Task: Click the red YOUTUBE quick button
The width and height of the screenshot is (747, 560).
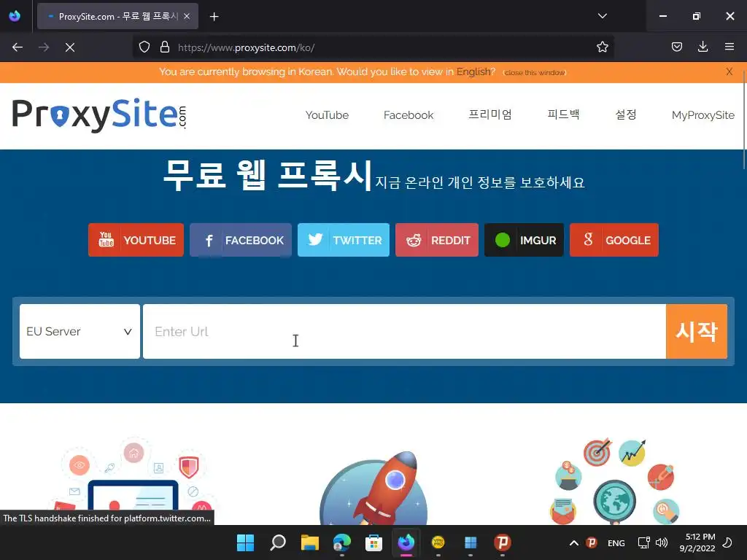Action: pyautogui.click(x=136, y=240)
